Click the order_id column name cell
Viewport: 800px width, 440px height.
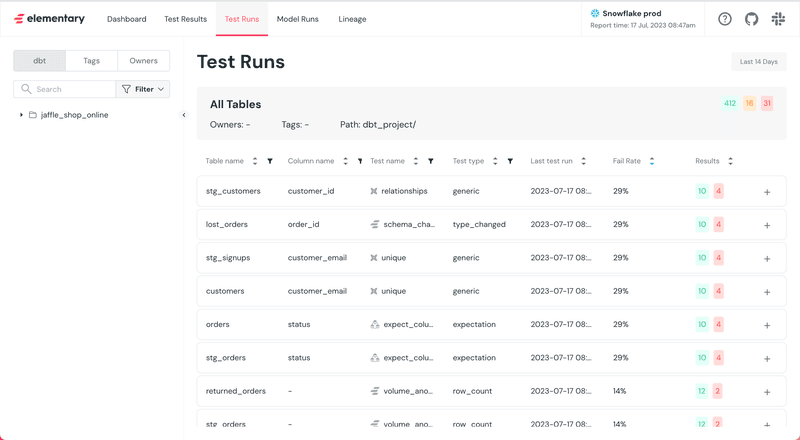[x=304, y=224]
